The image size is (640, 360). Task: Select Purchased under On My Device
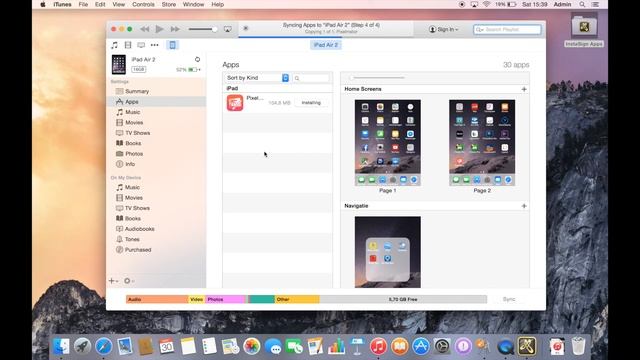pos(138,250)
